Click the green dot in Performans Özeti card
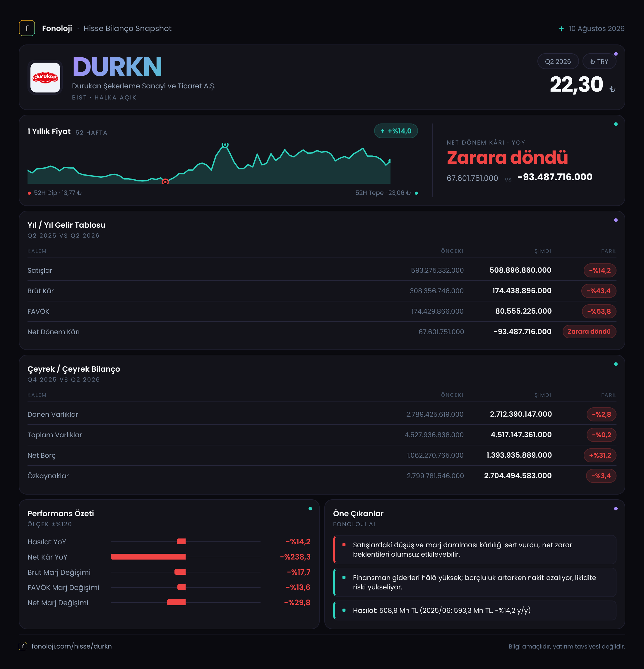The height and width of the screenshot is (669, 644). (x=310, y=509)
